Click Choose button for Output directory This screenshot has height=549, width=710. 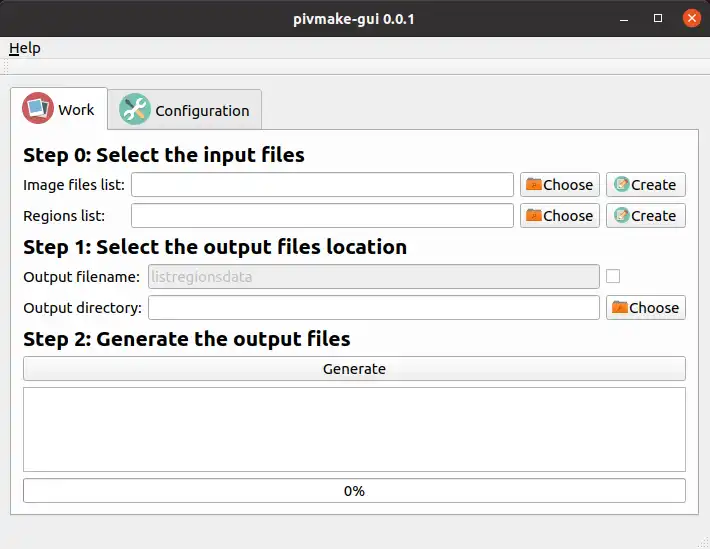[645, 307]
